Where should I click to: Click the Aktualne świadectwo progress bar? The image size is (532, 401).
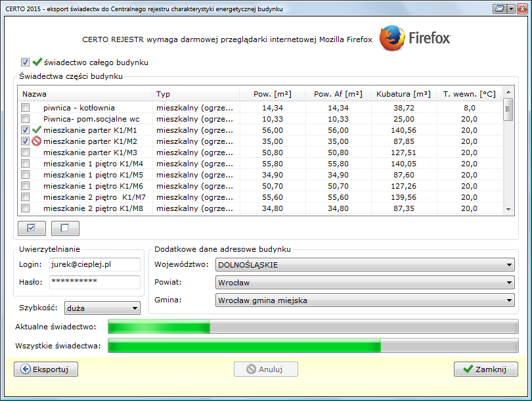pos(313,327)
